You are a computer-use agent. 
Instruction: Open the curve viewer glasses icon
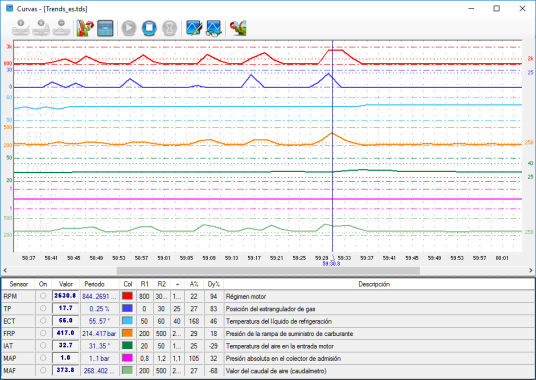point(214,28)
